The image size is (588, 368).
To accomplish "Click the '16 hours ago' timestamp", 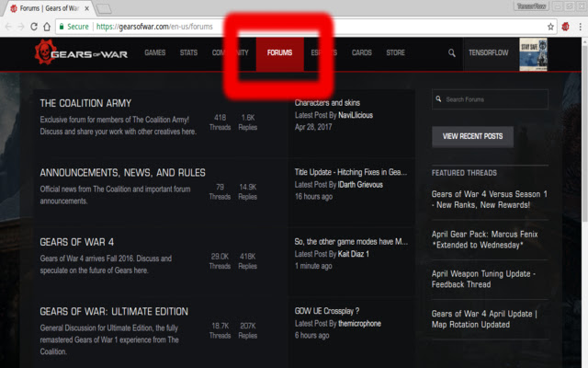I will pyautogui.click(x=313, y=197).
